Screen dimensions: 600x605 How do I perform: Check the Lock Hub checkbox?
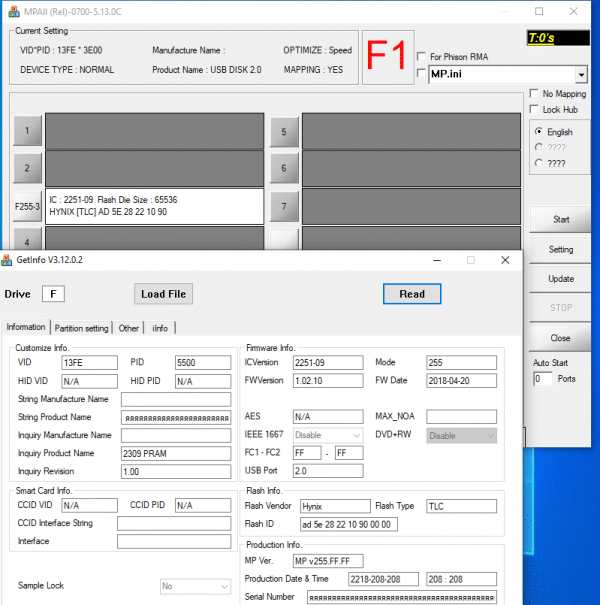pyautogui.click(x=534, y=109)
